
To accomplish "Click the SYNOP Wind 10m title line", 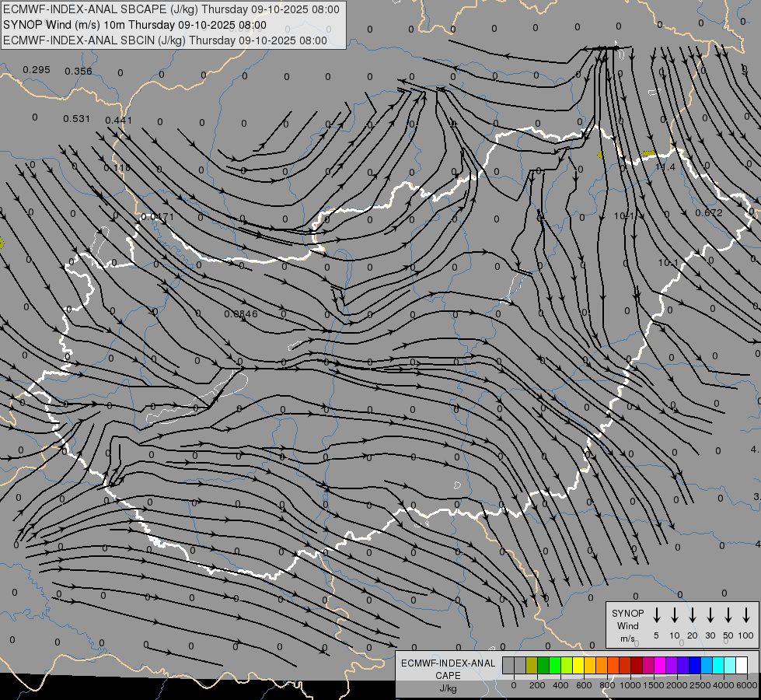I will tap(134, 25).
